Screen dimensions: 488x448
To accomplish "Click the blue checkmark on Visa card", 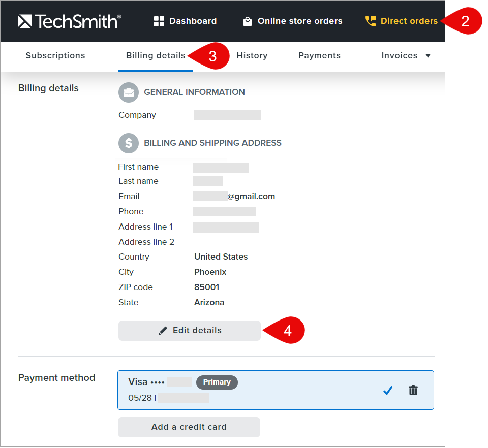I will coord(388,390).
